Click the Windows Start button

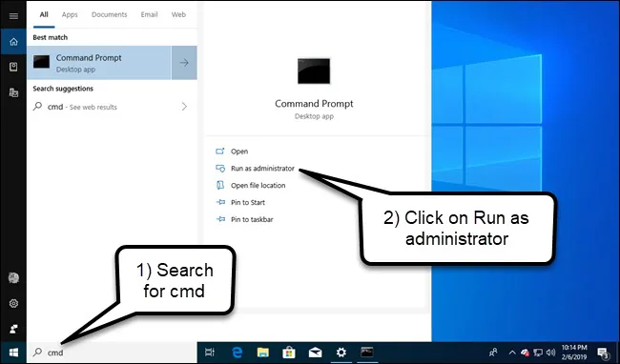[13, 353]
